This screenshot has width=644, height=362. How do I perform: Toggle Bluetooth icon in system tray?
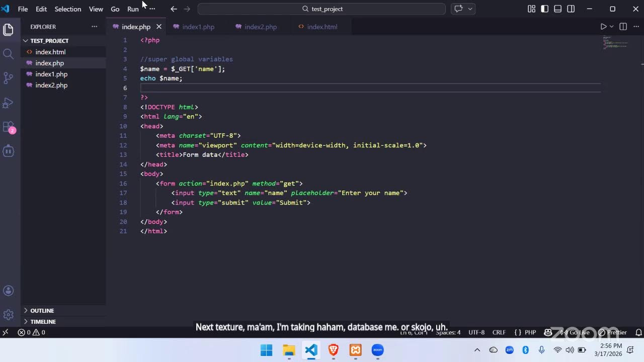click(525, 350)
